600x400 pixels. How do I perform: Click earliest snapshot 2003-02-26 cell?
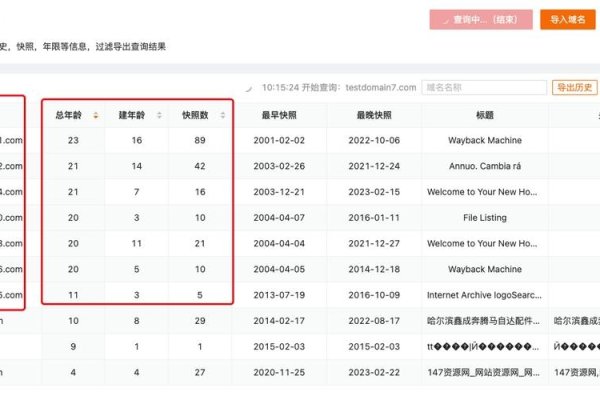point(279,166)
